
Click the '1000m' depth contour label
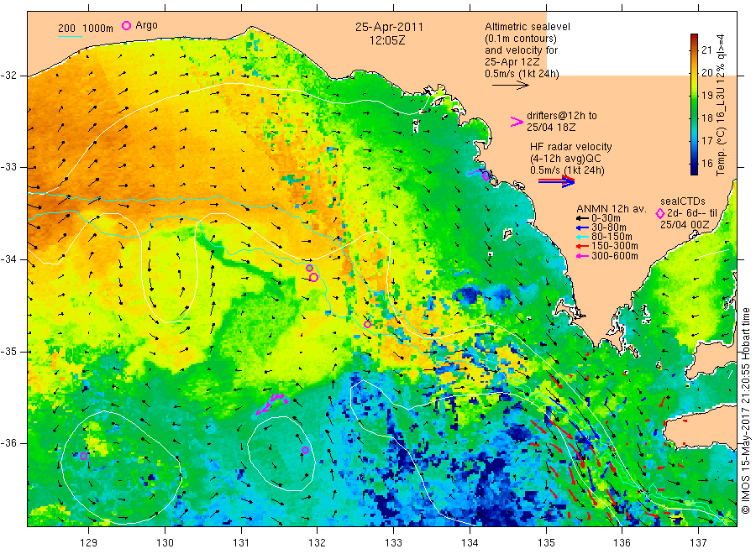[98, 29]
